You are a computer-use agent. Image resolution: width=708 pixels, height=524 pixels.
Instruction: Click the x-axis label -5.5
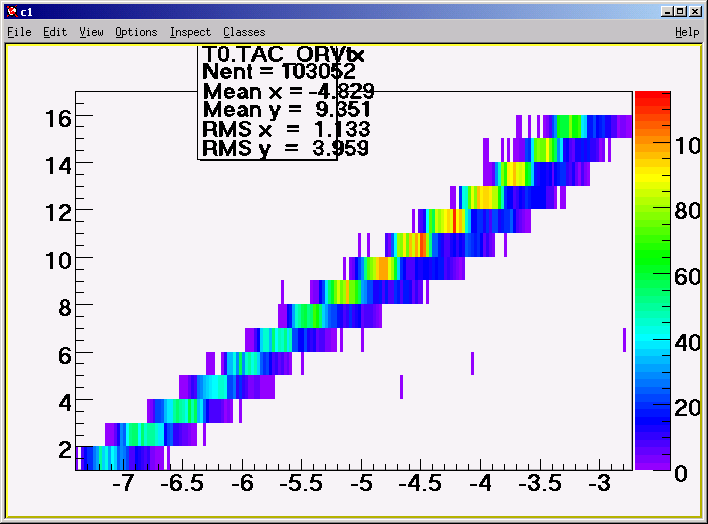pos(301,483)
